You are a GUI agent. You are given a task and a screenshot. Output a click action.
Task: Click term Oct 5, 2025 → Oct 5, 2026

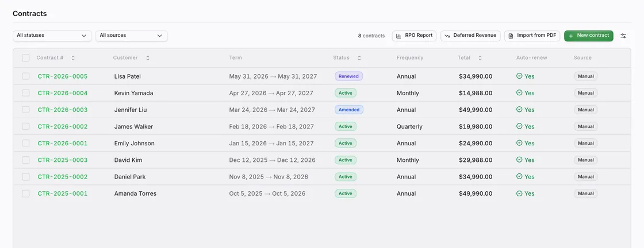click(267, 193)
